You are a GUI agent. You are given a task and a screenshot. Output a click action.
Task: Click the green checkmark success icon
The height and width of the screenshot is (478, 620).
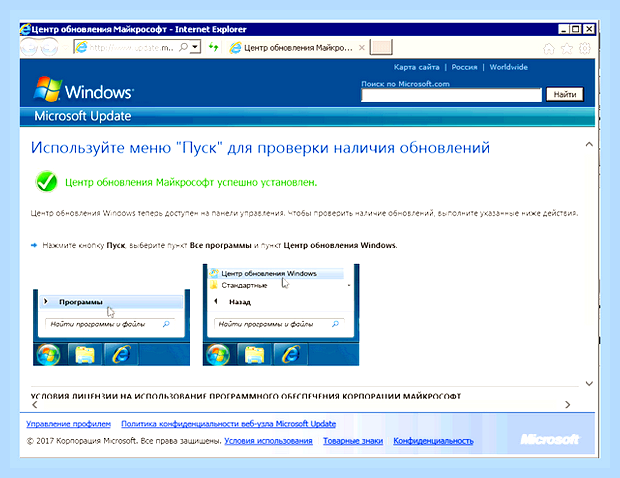(46, 181)
